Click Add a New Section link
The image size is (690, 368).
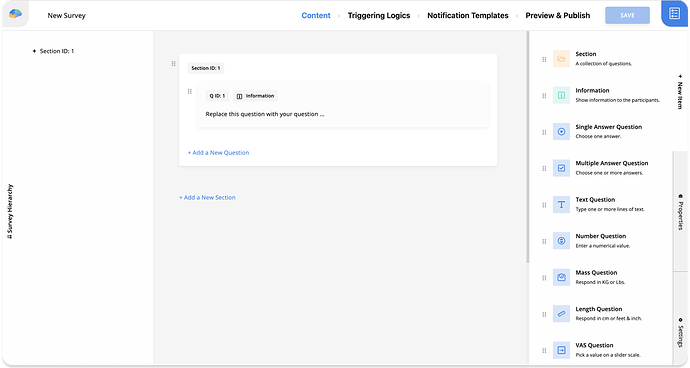[207, 198]
